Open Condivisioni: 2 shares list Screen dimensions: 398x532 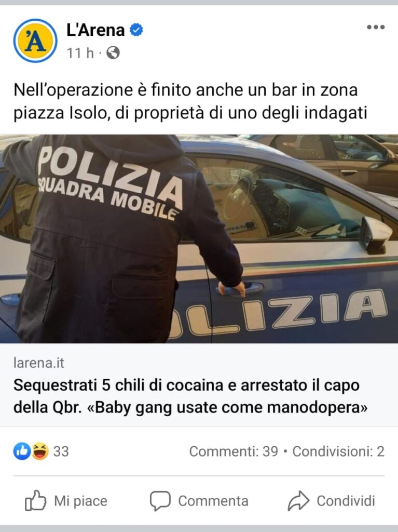[338, 451]
